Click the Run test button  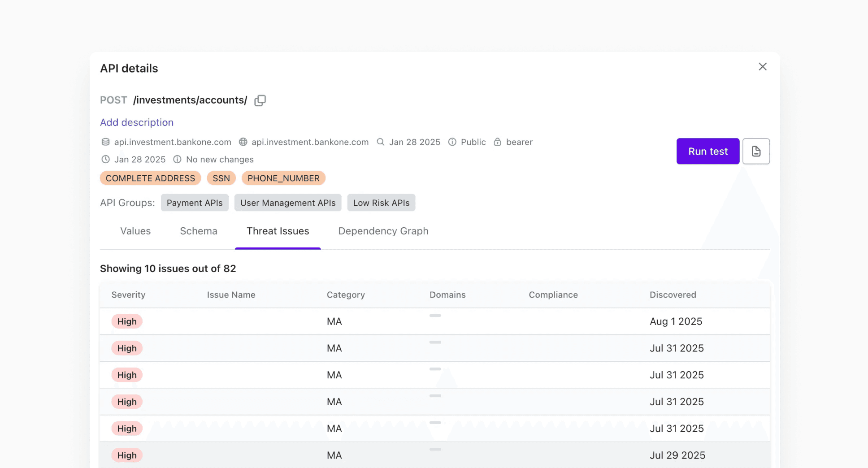[x=707, y=151]
